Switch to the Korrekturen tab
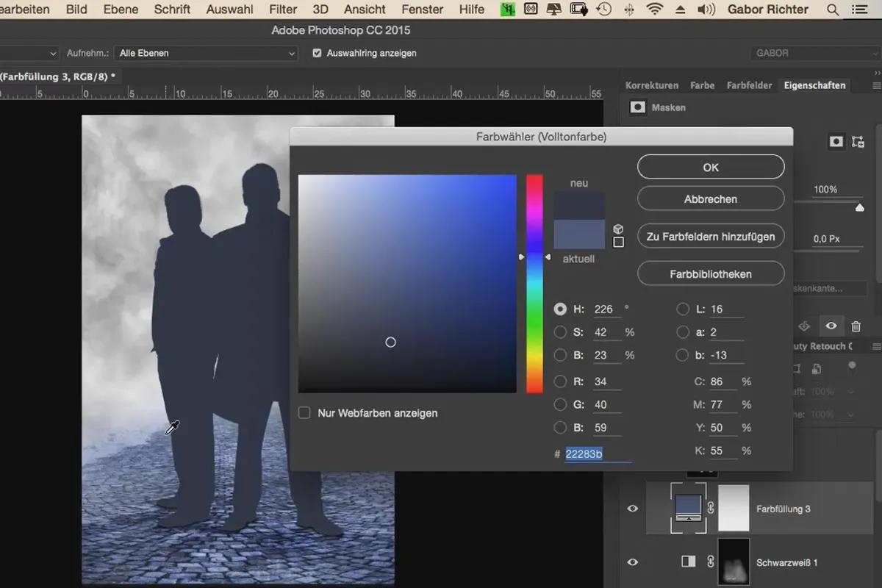 pos(652,85)
